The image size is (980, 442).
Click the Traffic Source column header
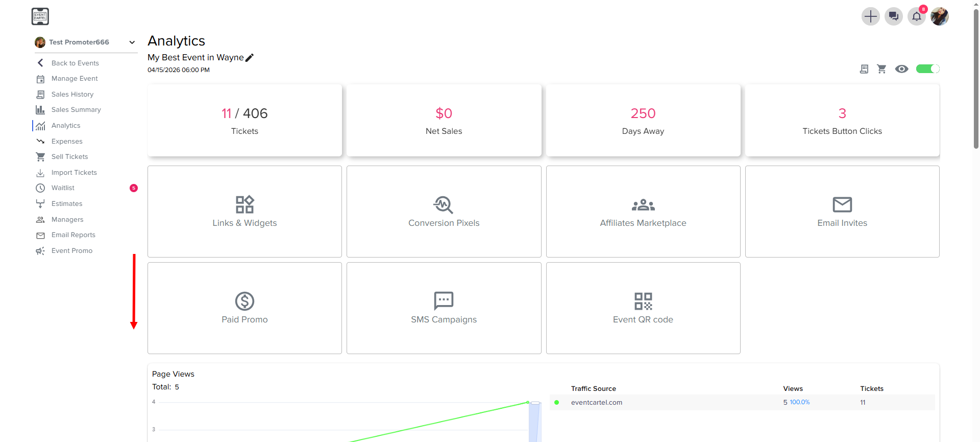(x=594, y=389)
